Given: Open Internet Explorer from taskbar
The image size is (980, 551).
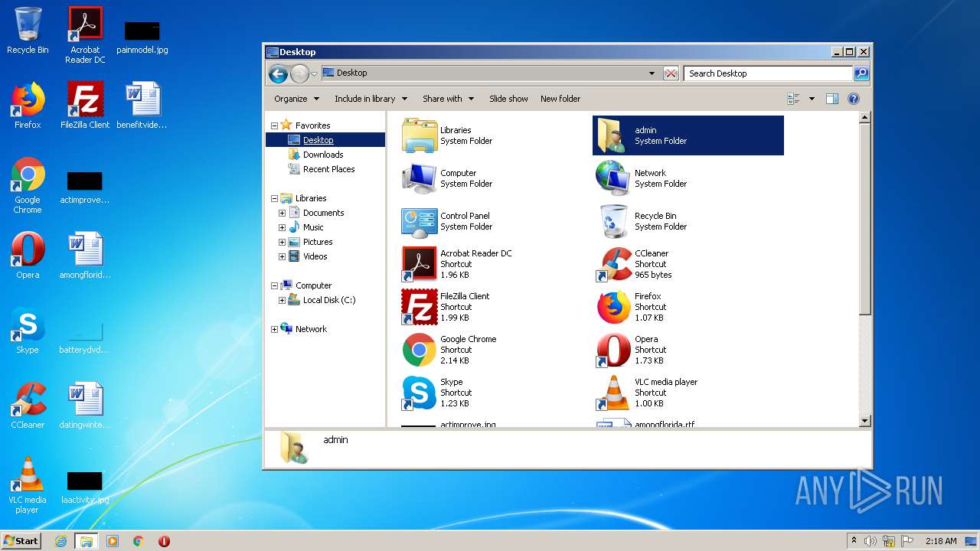Looking at the screenshot, I should 61,541.
